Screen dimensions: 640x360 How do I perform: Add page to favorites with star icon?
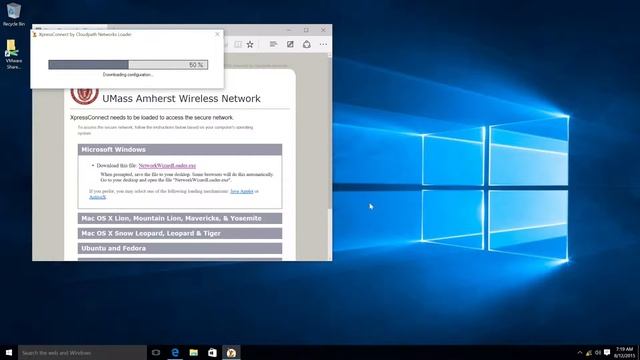(250, 44)
